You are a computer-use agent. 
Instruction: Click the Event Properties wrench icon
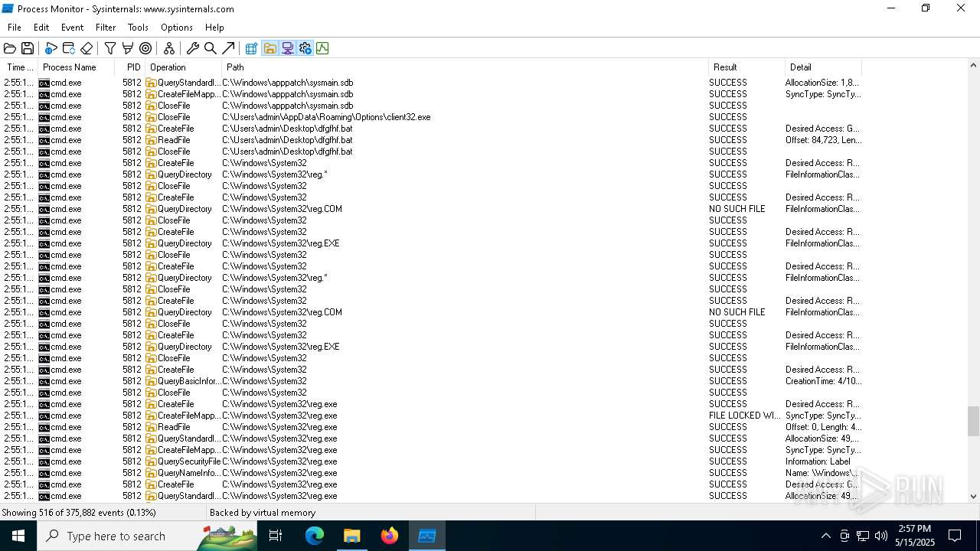pos(193,48)
